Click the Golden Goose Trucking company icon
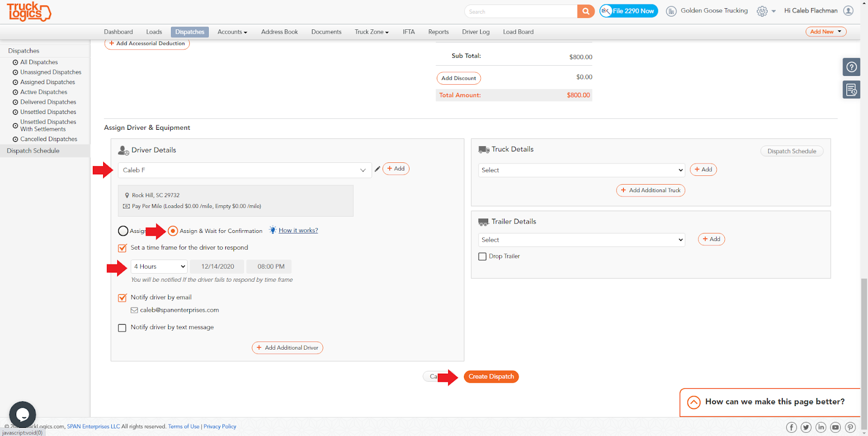 [671, 11]
